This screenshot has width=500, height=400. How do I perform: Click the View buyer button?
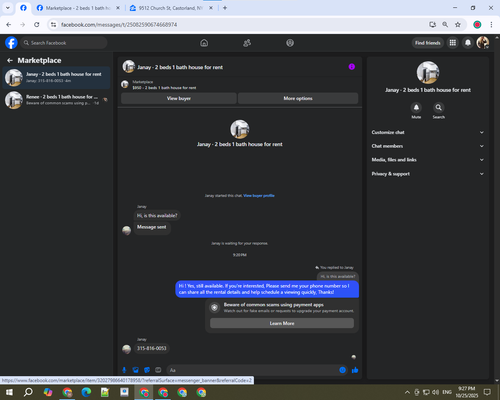pos(179,98)
